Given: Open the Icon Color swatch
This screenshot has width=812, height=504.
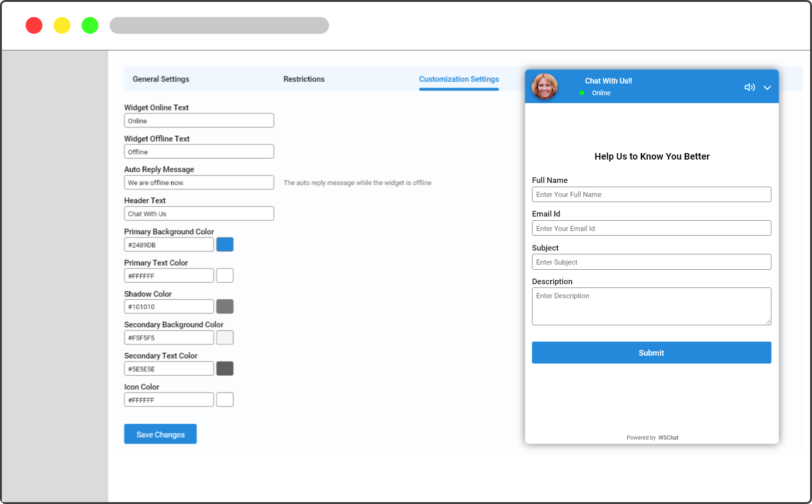Looking at the screenshot, I should [225, 400].
